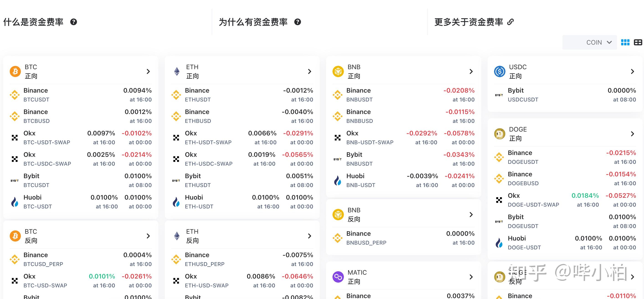
Task: Select the DOGEBUSD pair text
Action: pos(523,183)
